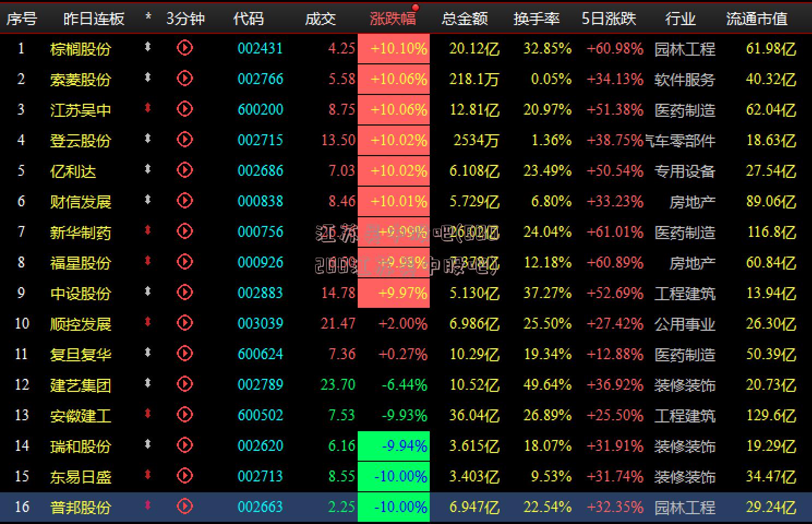This screenshot has width=812, height=524.
Task: Sort by 换手率 column header
Action: (537, 19)
